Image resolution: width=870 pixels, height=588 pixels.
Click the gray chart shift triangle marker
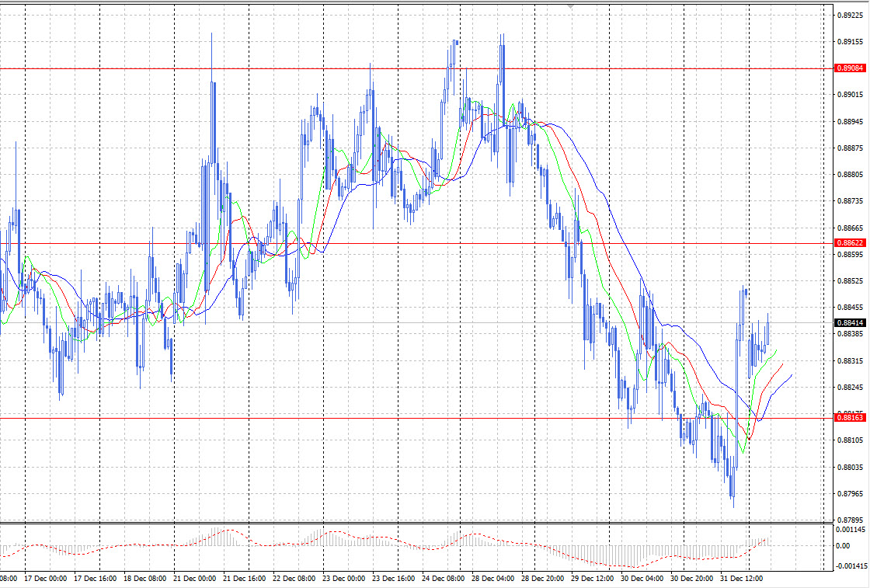[570, 6]
